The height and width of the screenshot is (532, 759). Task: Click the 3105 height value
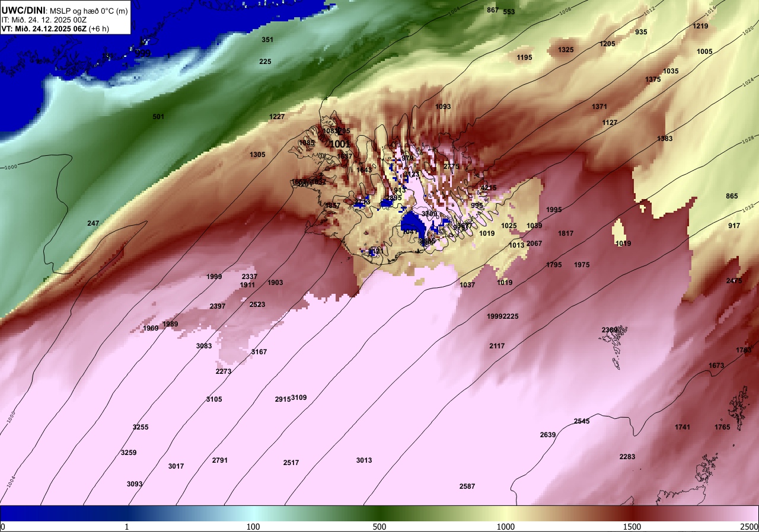pyautogui.click(x=214, y=399)
